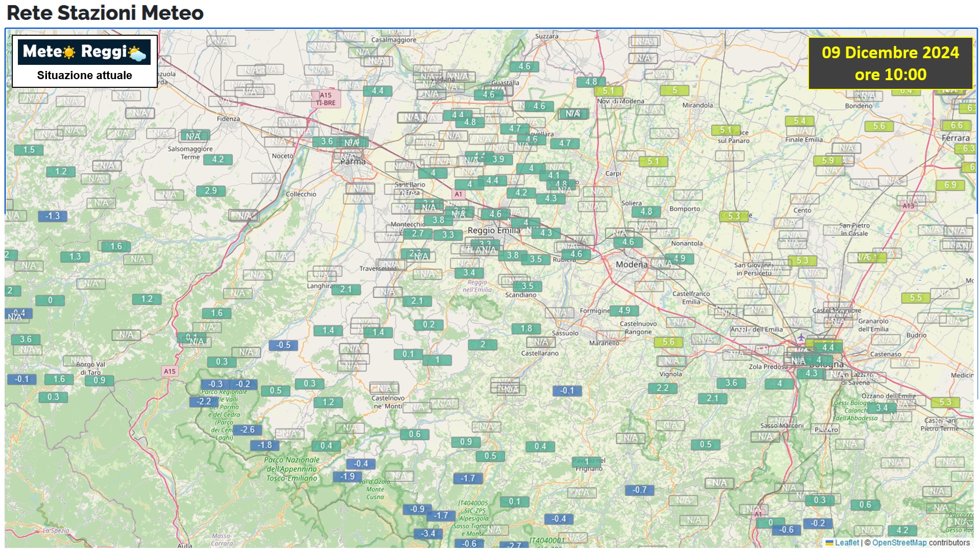
Task: Click the 1.5 station marker
Action: click(29, 150)
